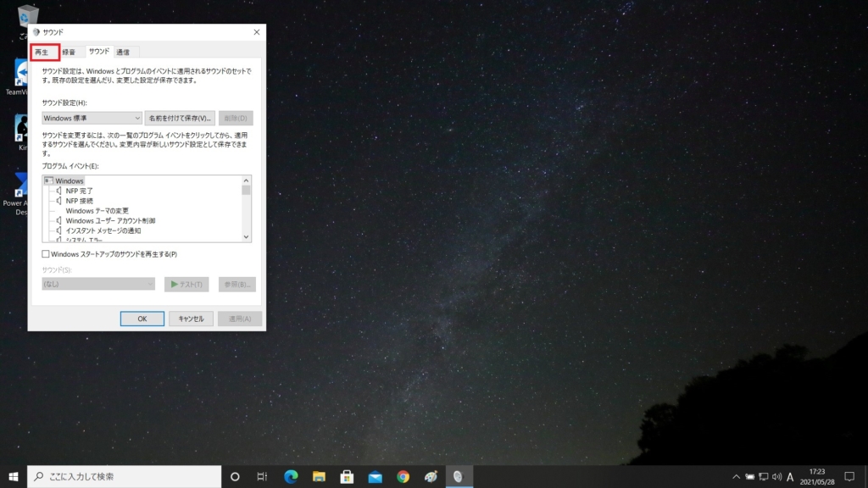The height and width of the screenshot is (488, 868).
Task: Open the Recycle Bin (ごみ箱)
Action: coord(28,15)
